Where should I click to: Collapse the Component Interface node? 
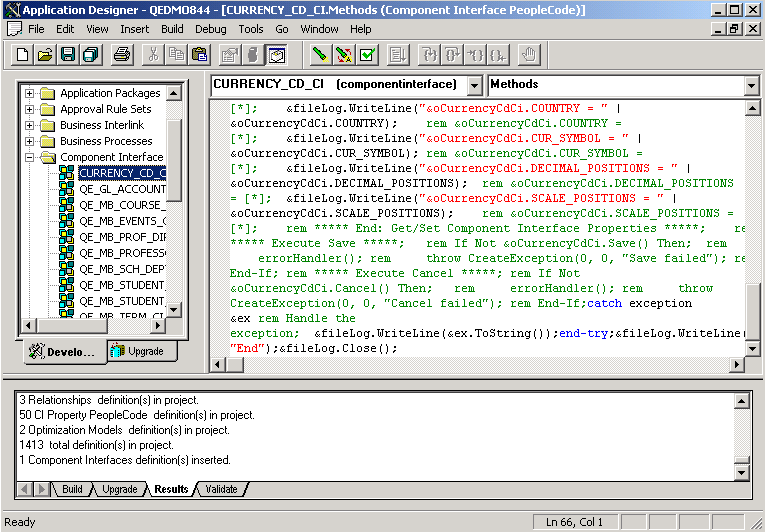[29, 158]
